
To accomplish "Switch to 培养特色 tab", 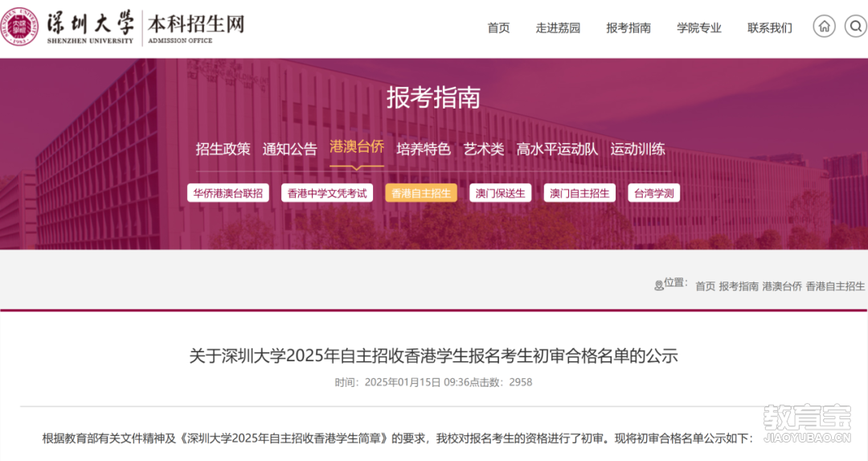I will [424, 149].
